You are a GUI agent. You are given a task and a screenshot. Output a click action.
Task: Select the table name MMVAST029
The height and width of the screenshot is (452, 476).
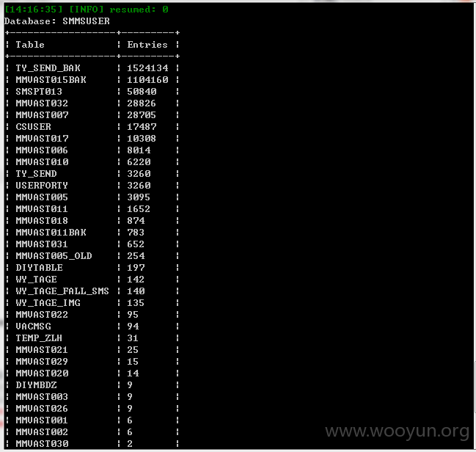tap(42, 362)
